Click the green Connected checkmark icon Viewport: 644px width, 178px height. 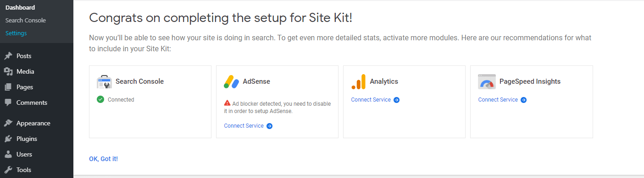[x=100, y=99]
